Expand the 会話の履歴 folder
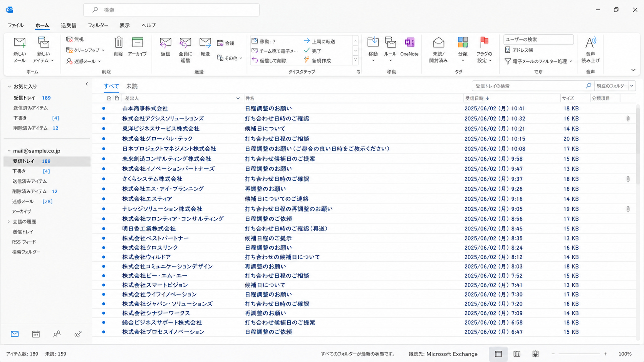 (9, 222)
